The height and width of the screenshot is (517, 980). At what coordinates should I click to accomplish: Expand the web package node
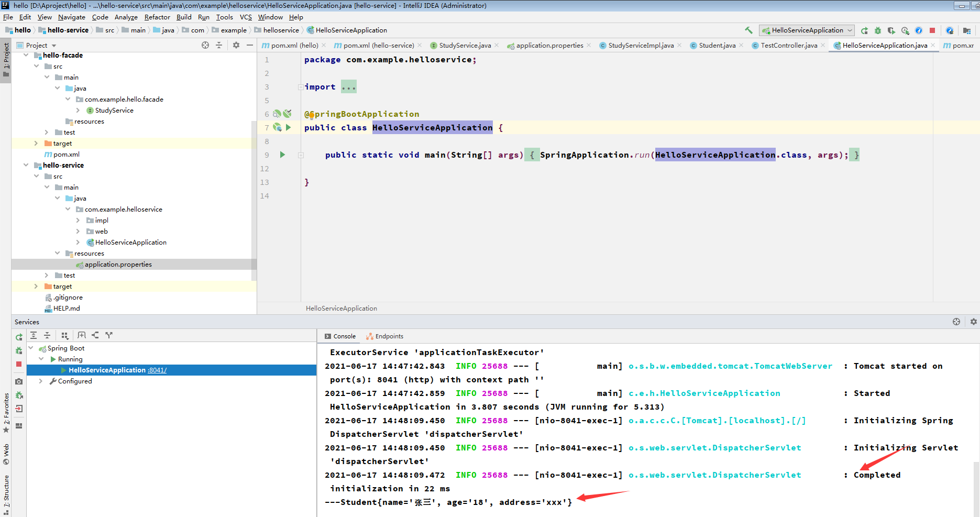pyautogui.click(x=78, y=231)
